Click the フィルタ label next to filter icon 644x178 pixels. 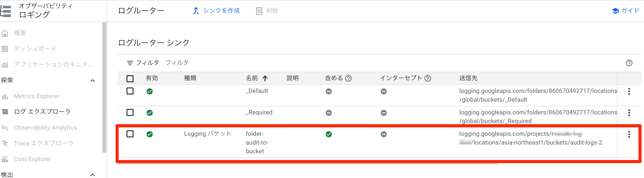point(147,63)
